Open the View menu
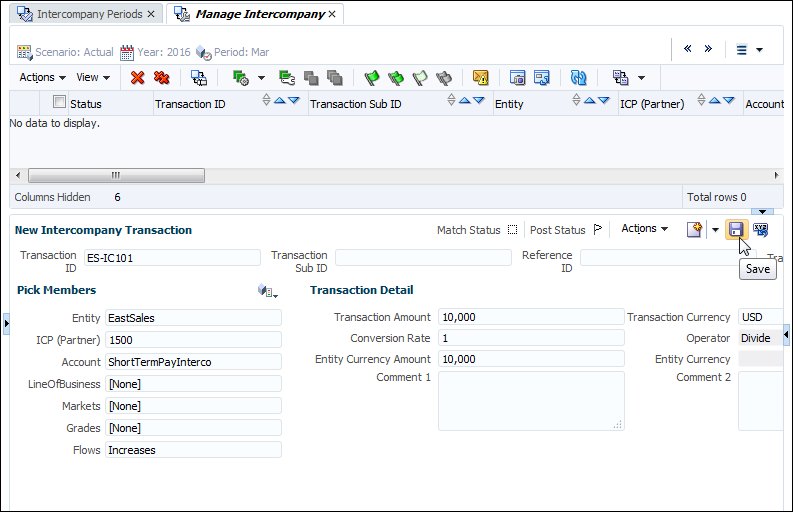 (93, 77)
